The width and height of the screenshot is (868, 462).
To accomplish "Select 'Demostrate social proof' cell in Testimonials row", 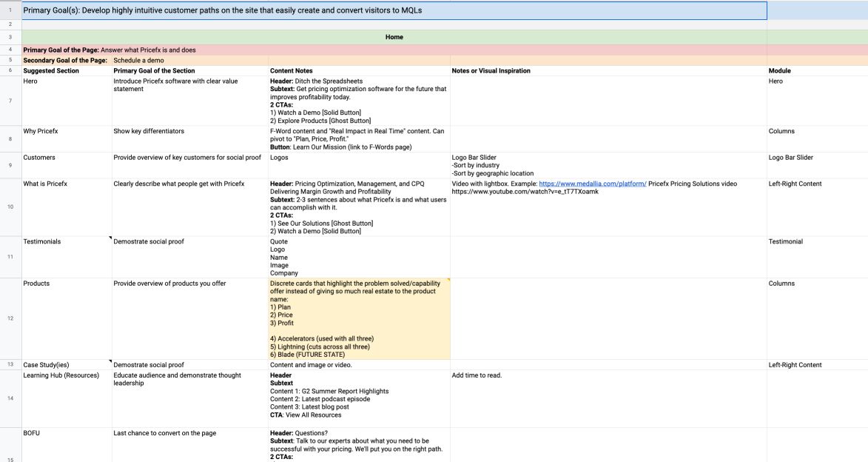I will (190, 257).
